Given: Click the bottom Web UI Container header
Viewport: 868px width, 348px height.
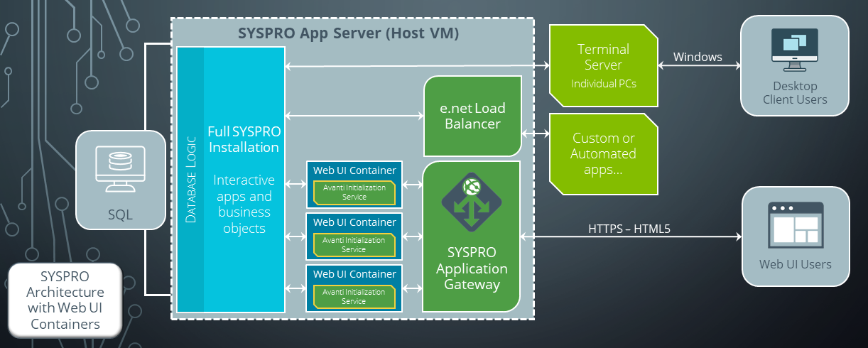Looking at the screenshot, I should pyautogui.click(x=354, y=274).
